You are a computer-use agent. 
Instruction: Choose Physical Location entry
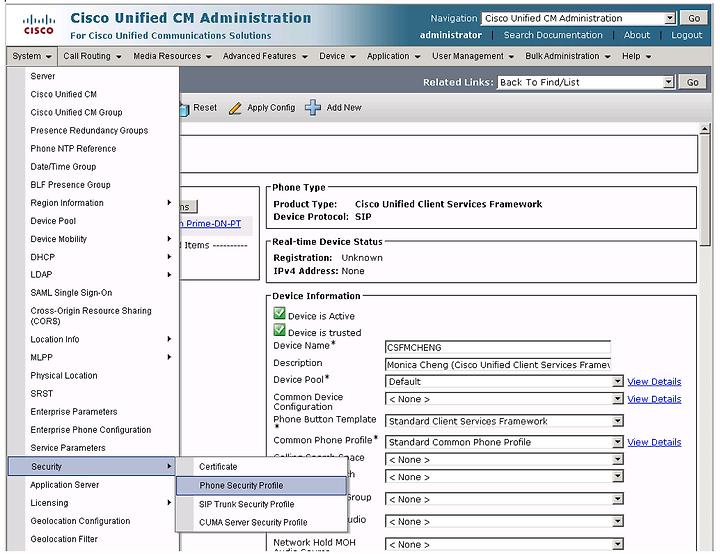(64, 376)
